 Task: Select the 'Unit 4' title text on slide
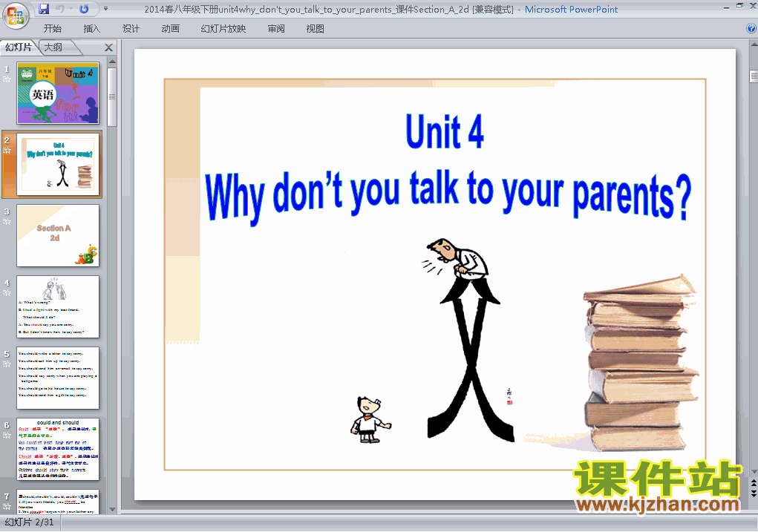pyautogui.click(x=444, y=131)
